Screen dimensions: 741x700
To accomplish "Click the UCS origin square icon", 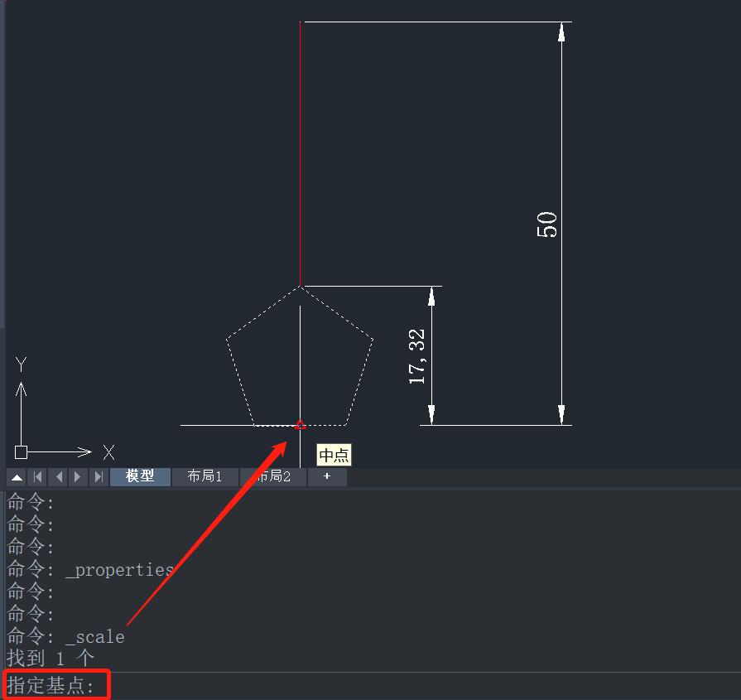I will coord(22,452).
